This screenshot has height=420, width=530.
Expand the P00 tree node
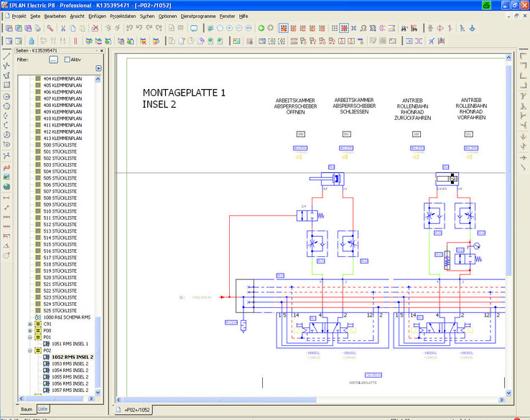coord(30,330)
